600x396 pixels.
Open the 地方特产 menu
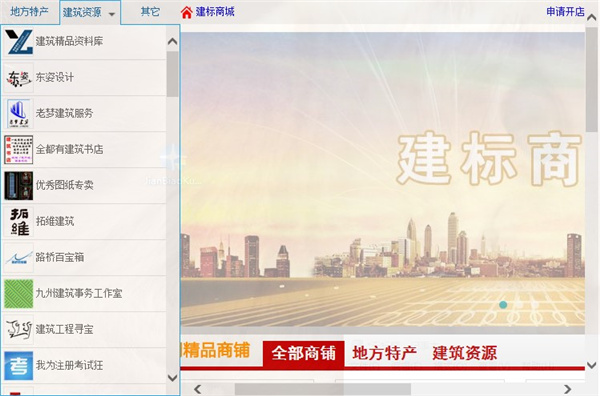[x=29, y=11]
